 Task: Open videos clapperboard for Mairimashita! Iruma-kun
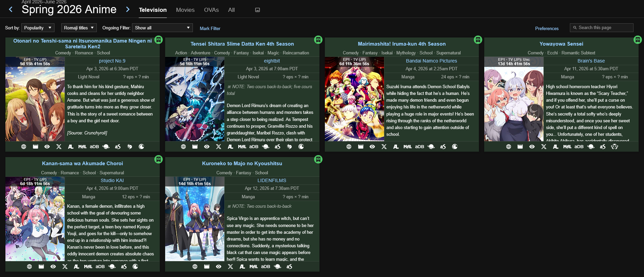(x=361, y=147)
